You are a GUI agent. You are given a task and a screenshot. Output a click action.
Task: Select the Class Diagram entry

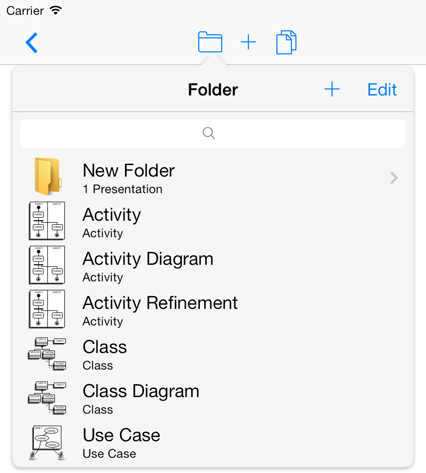pos(213,397)
